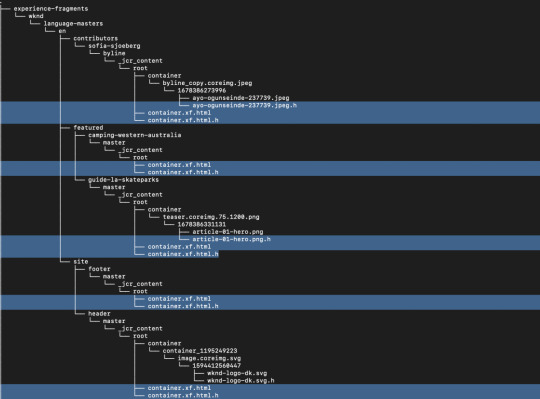The image size is (540, 399).
Task: Select the 'camping-western-australia' folder
Action: [135, 135]
